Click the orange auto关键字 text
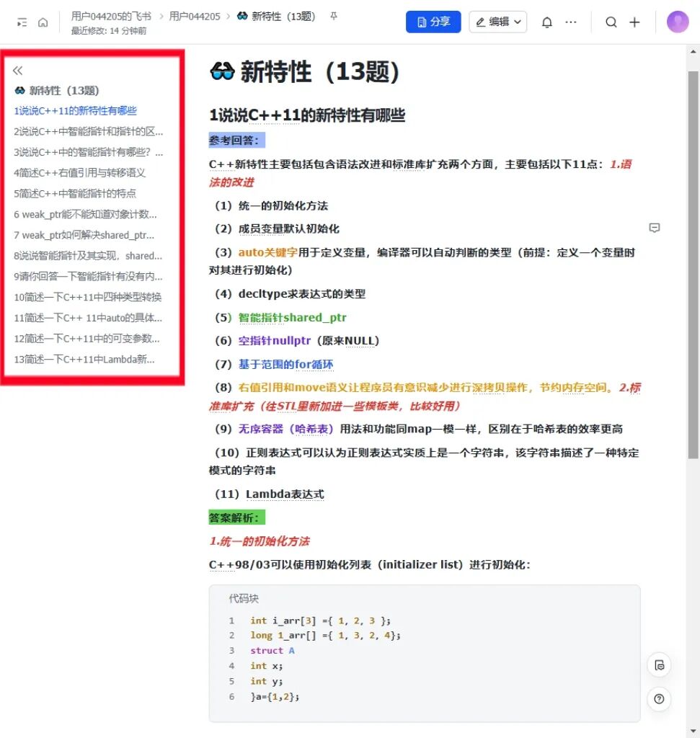The image size is (700, 738). [x=268, y=252]
